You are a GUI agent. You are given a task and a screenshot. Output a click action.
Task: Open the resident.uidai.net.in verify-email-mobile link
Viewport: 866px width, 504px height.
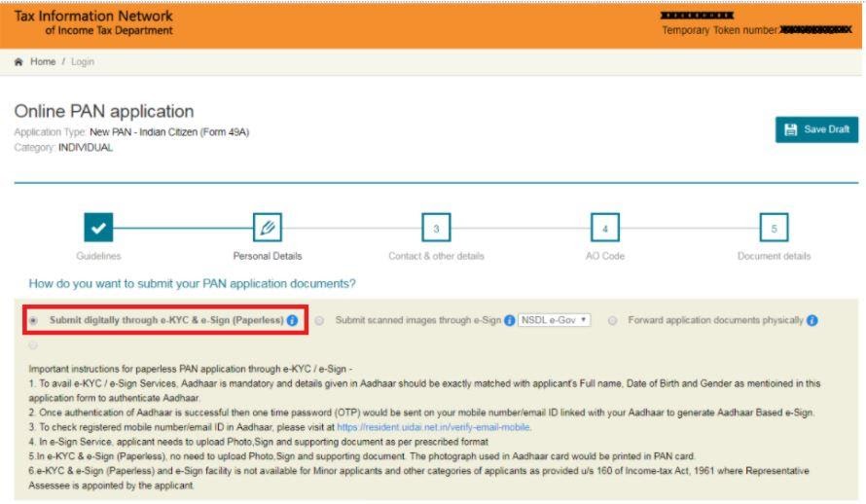tap(434, 427)
